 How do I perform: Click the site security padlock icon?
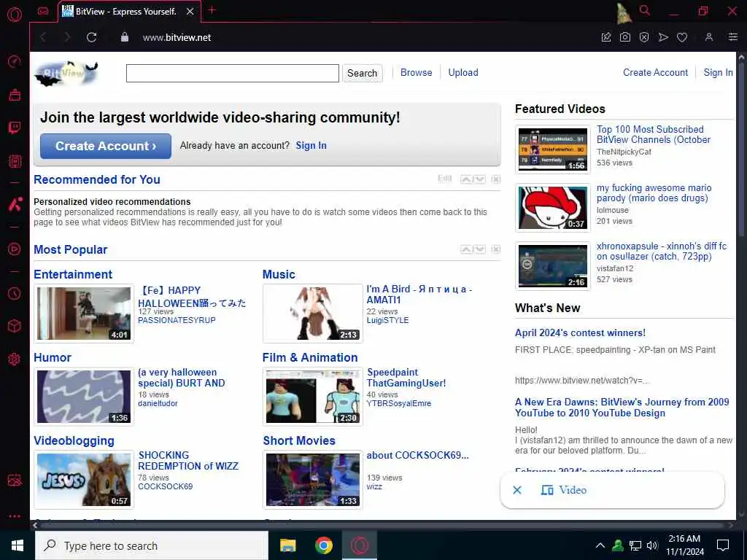coord(124,36)
